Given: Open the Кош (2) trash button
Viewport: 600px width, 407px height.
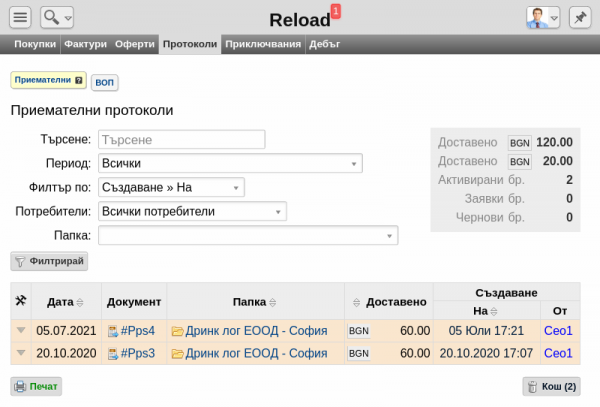Looking at the screenshot, I should [550, 386].
